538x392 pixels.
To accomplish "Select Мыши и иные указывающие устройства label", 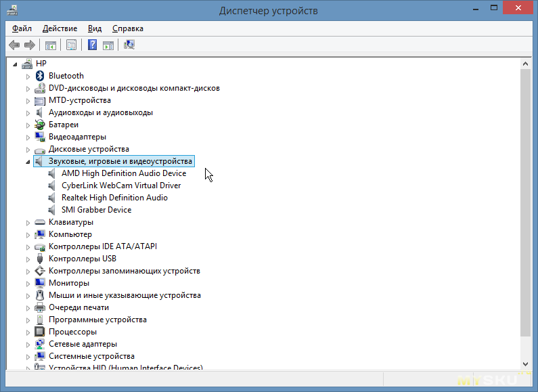I will pos(125,295).
